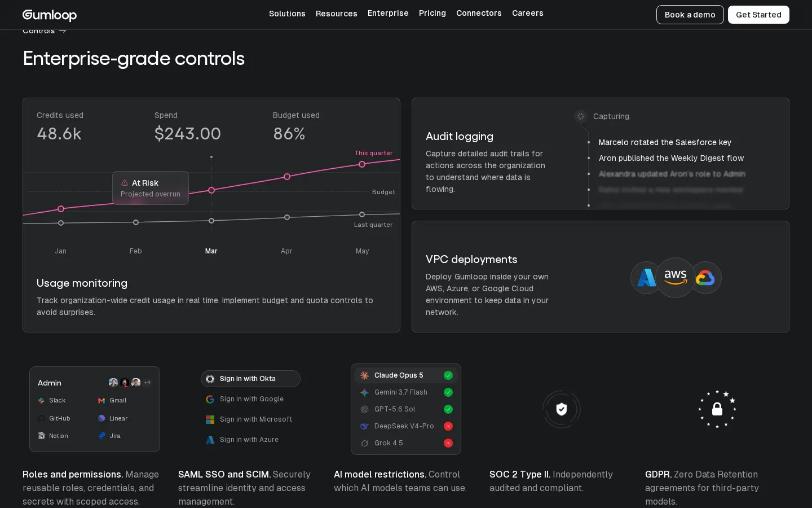Click the Jan label on chart axis
The width and height of the screenshot is (812, 508).
point(61,251)
